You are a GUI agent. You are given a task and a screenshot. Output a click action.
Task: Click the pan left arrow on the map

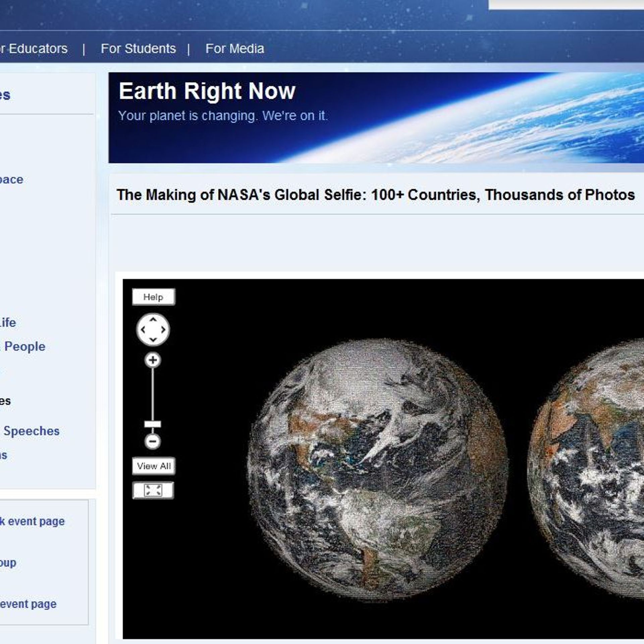coord(143,330)
